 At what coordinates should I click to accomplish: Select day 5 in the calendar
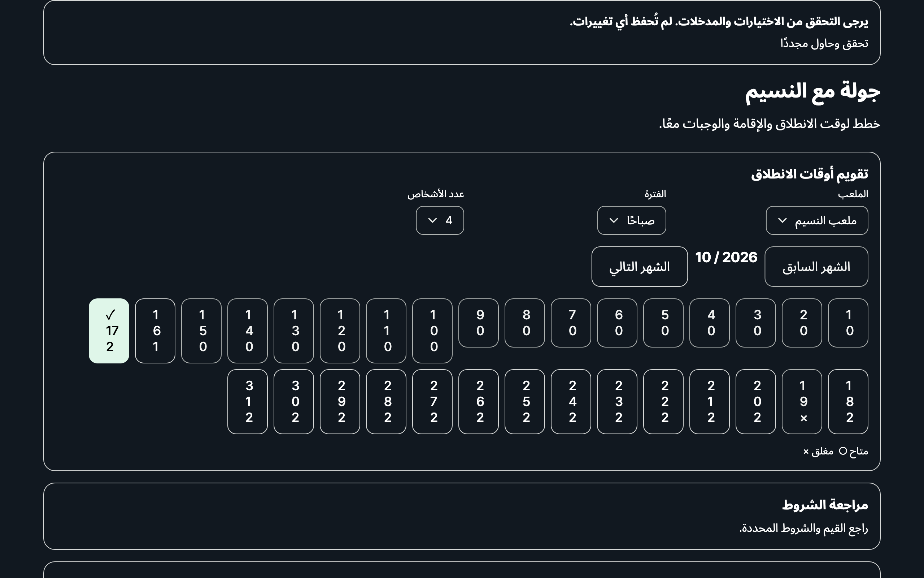663,323
